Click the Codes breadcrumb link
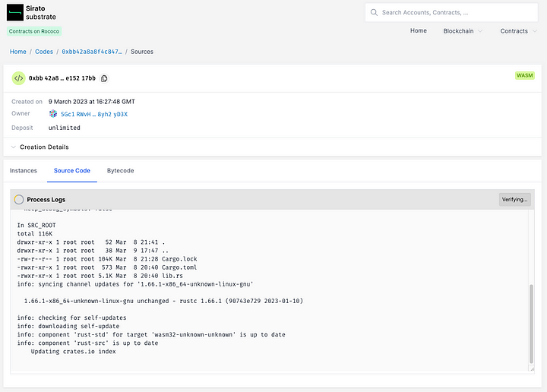 pyautogui.click(x=44, y=52)
